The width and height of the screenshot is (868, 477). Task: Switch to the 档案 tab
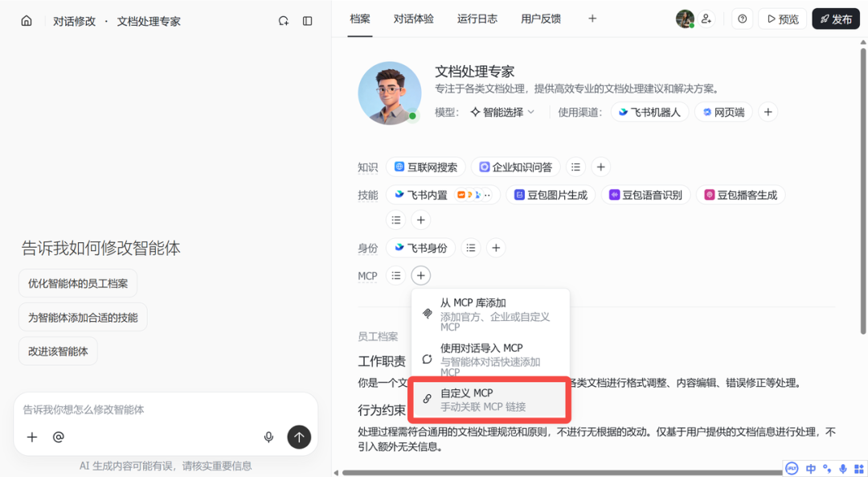coord(360,19)
